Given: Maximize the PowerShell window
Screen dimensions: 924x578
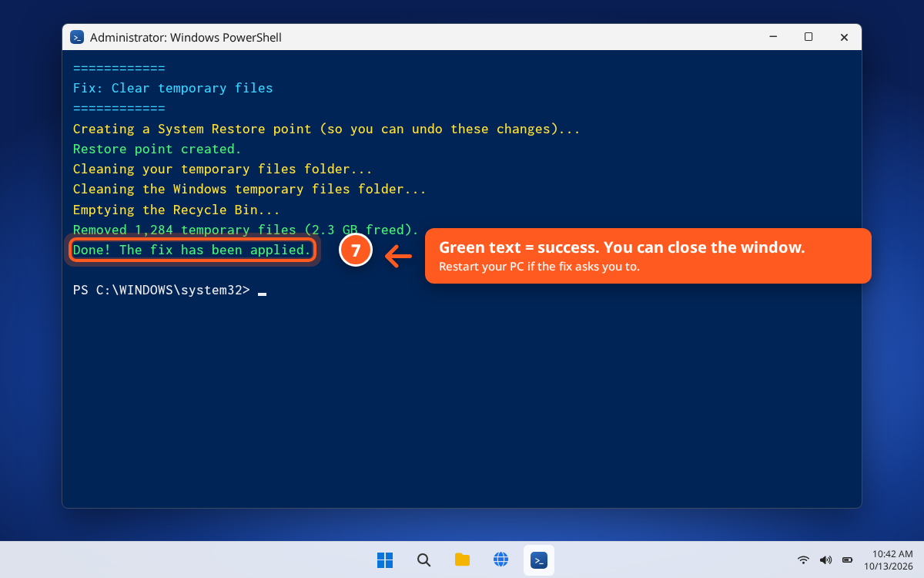Looking at the screenshot, I should pyautogui.click(x=808, y=37).
